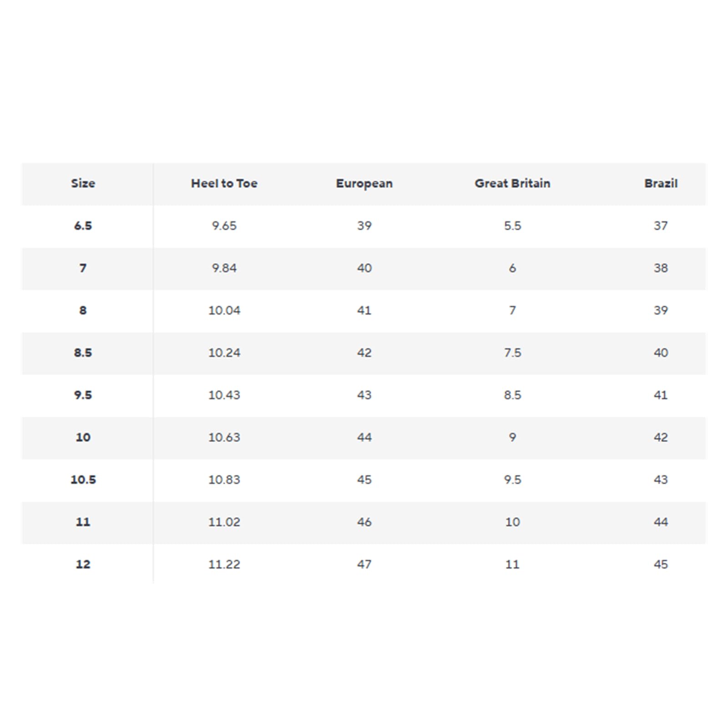This screenshot has width=728, height=728.
Task: Click the Size column header
Action: (x=83, y=183)
